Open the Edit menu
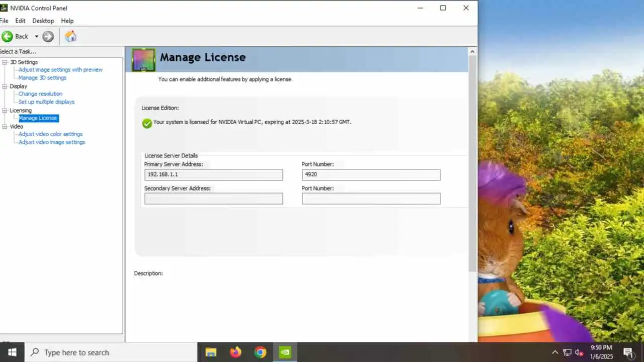 pos(20,21)
